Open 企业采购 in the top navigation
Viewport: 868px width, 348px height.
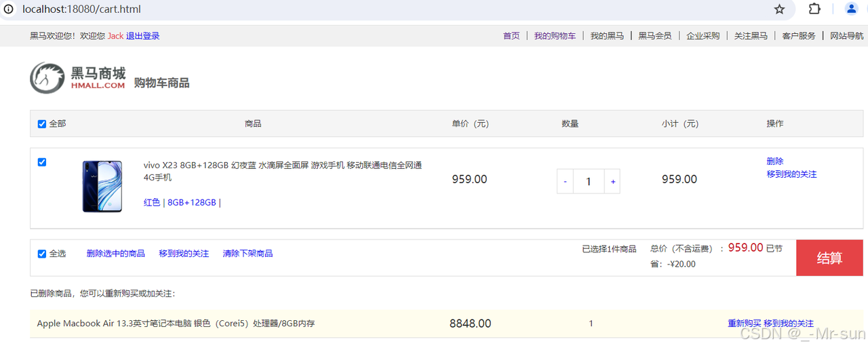pyautogui.click(x=703, y=36)
